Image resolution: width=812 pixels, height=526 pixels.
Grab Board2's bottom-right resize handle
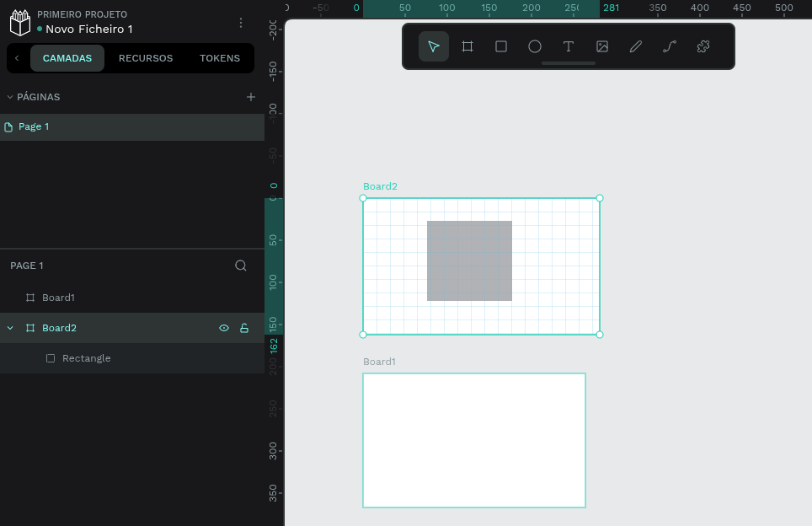tap(600, 335)
